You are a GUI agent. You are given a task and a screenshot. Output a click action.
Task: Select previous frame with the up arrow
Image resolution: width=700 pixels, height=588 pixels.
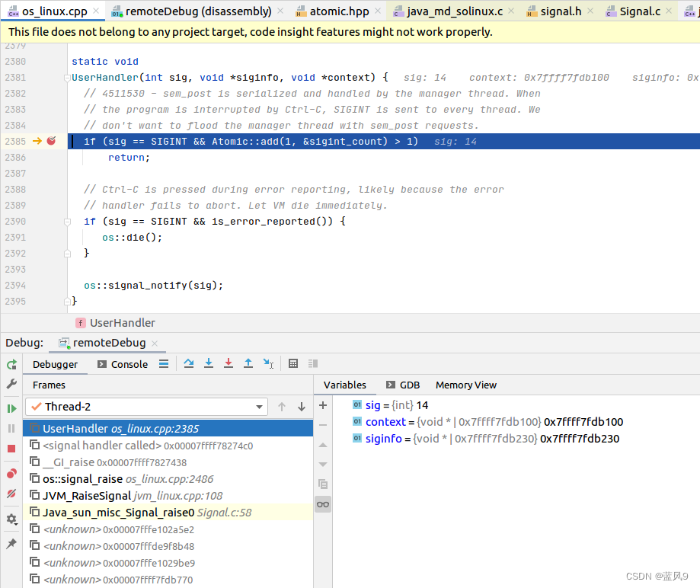pyautogui.click(x=282, y=407)
